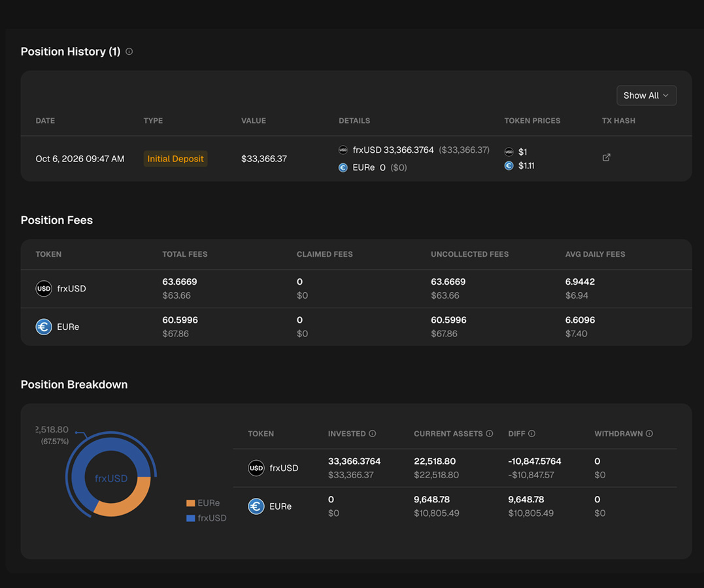Image resolution: width=704 pixels, height=588 pixels.
Task: Click the $1.11 EURe token price
Action: point(526,166)
